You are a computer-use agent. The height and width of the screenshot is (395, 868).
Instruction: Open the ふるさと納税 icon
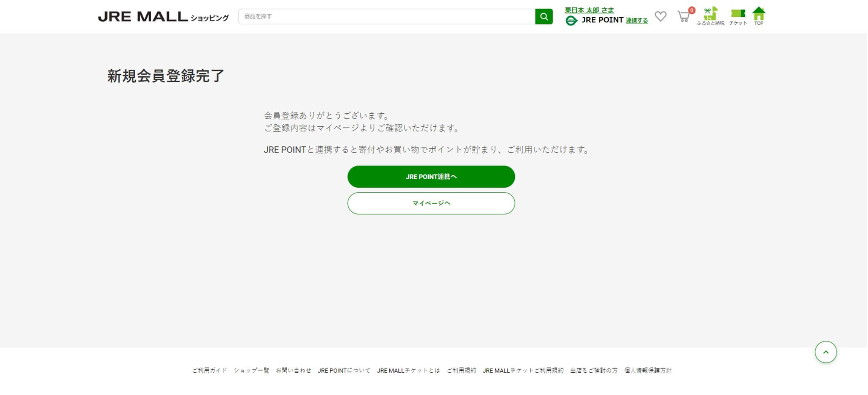click(x=710, y=16)
